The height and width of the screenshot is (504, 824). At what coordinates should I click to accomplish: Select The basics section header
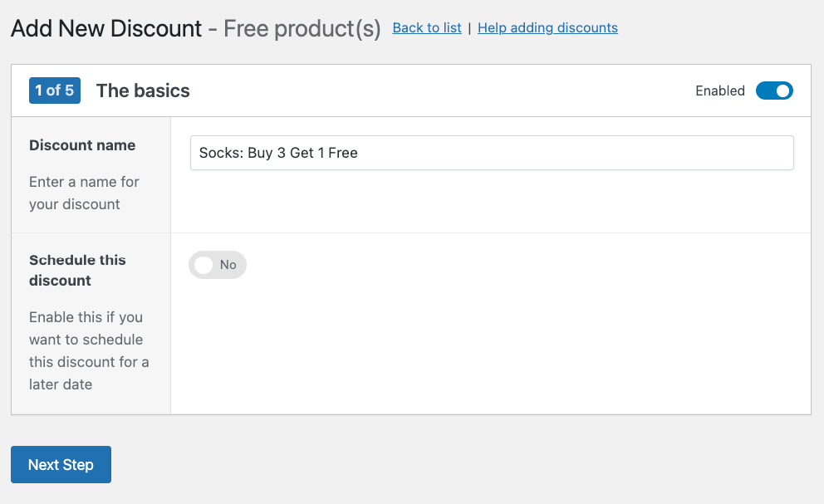(142, 91)
